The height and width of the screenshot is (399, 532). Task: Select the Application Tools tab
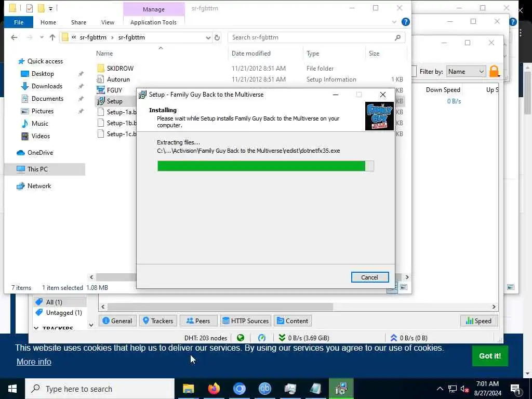click(x=153, y=22)
